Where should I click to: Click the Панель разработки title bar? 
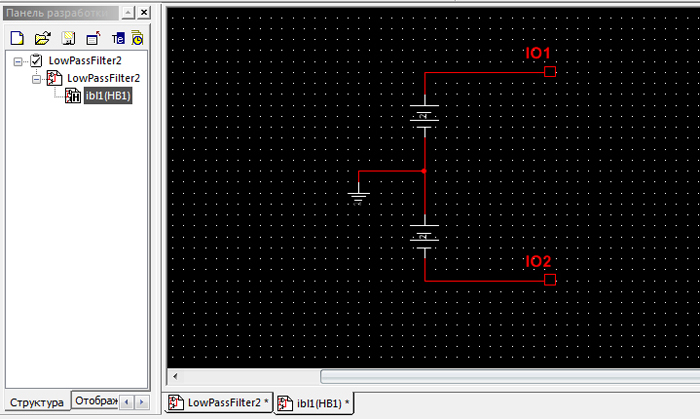(x=61, y=13)
